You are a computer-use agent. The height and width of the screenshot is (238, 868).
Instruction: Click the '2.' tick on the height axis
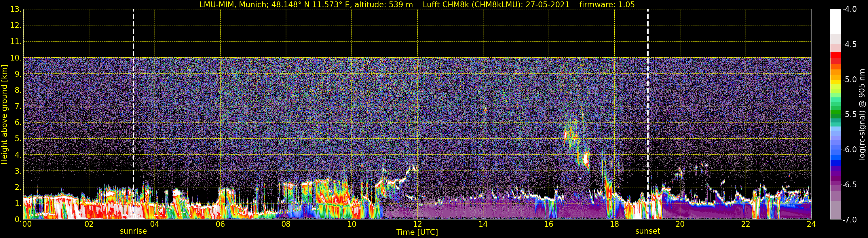(x=18, y=187)
